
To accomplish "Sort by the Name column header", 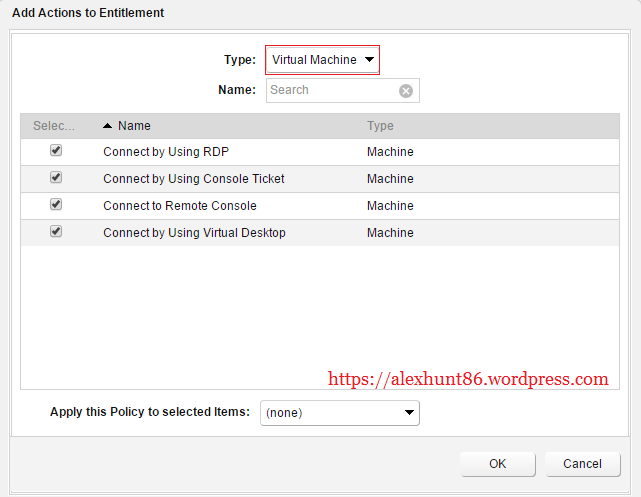I will (134, 126).
